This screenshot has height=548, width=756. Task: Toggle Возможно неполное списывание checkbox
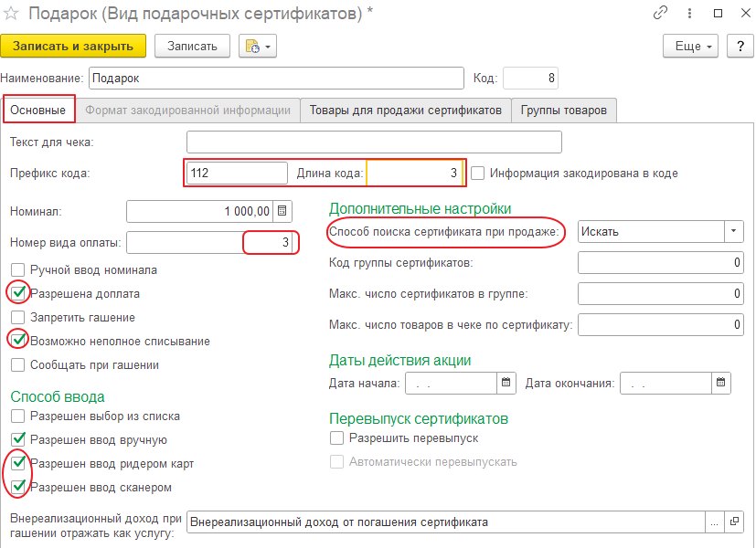[18, 341]
